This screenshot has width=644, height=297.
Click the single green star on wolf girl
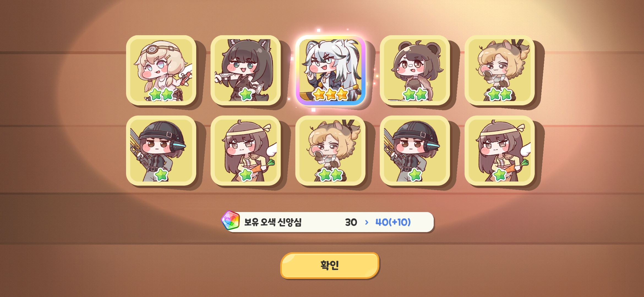click(x=246, y=95)
